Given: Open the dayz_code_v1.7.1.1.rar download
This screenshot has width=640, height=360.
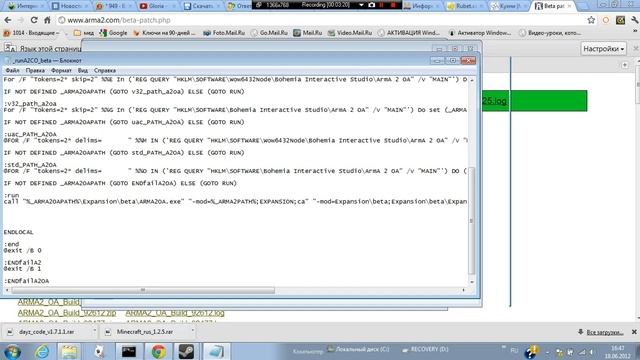Looking at the screenshot, I should coord(47,332).
